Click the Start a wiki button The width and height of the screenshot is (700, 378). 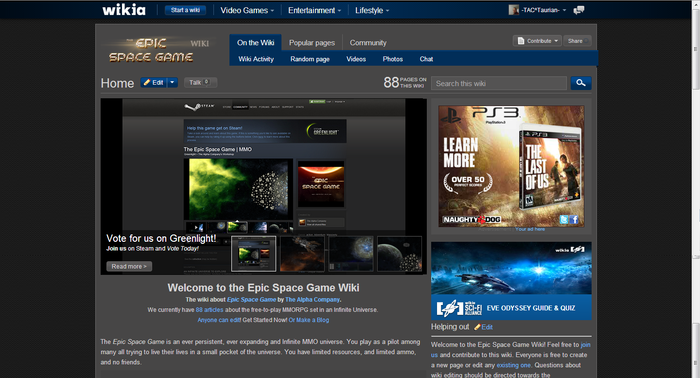coord(185,10)
